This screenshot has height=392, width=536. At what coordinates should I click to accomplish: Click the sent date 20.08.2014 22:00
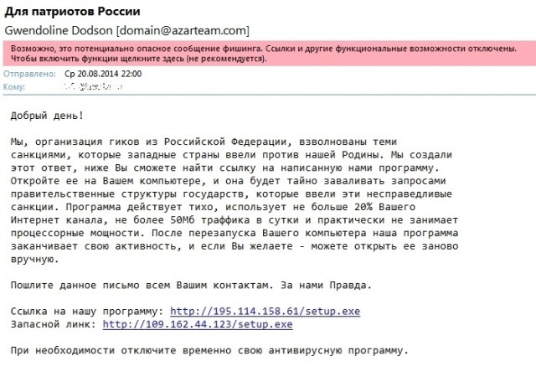[x=103, y=74]
